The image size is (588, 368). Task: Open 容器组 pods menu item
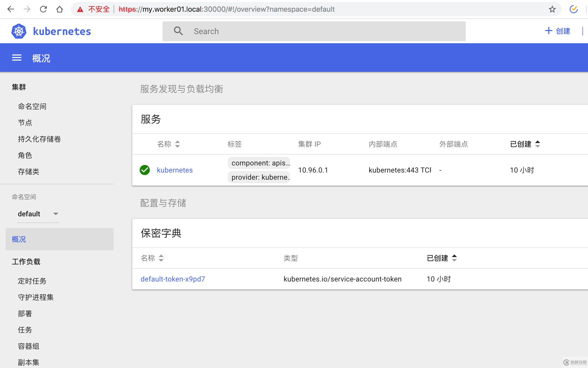pyautogui.click(x=29, y=346)
